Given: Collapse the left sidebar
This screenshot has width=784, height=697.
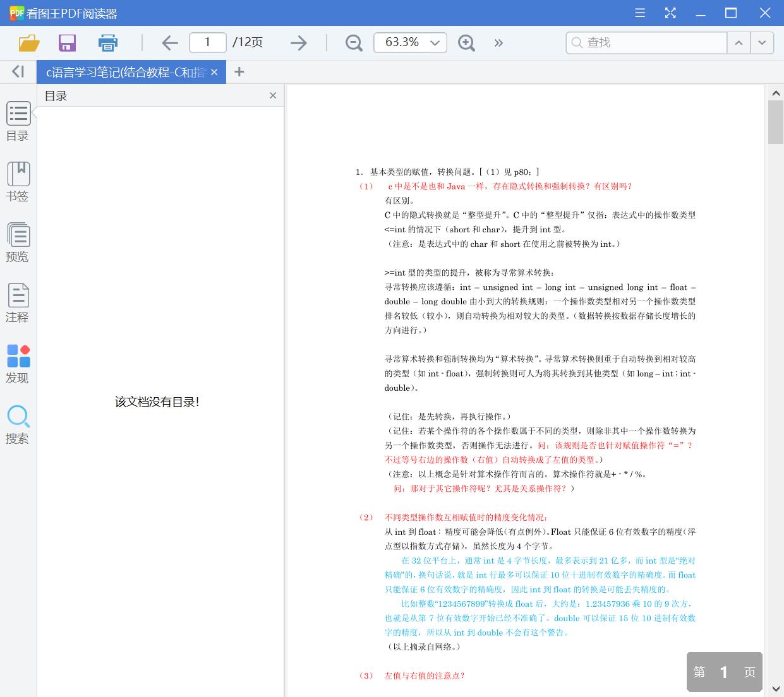Looking at the screenshot, I should click(x=17, y=71).
